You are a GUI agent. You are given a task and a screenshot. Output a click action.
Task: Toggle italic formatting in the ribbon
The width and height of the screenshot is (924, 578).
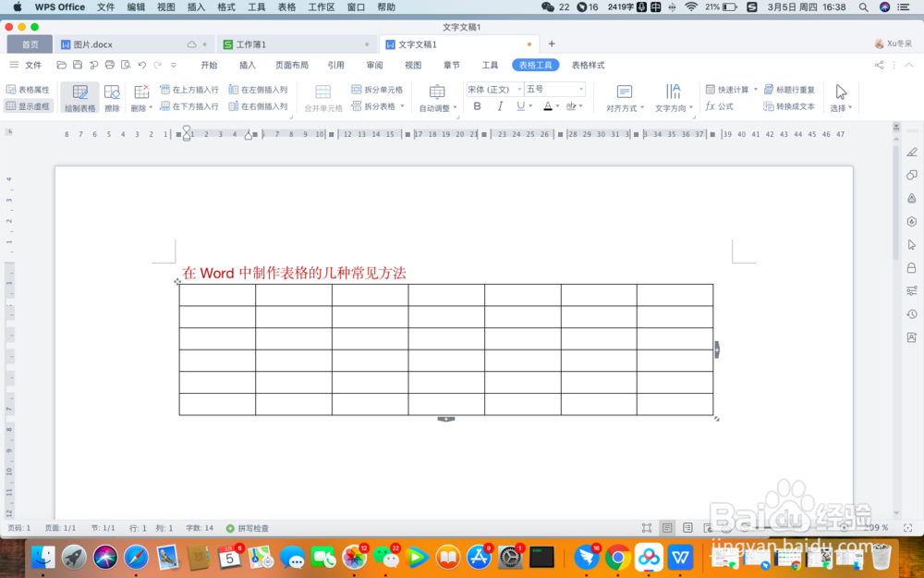[500, 105]
